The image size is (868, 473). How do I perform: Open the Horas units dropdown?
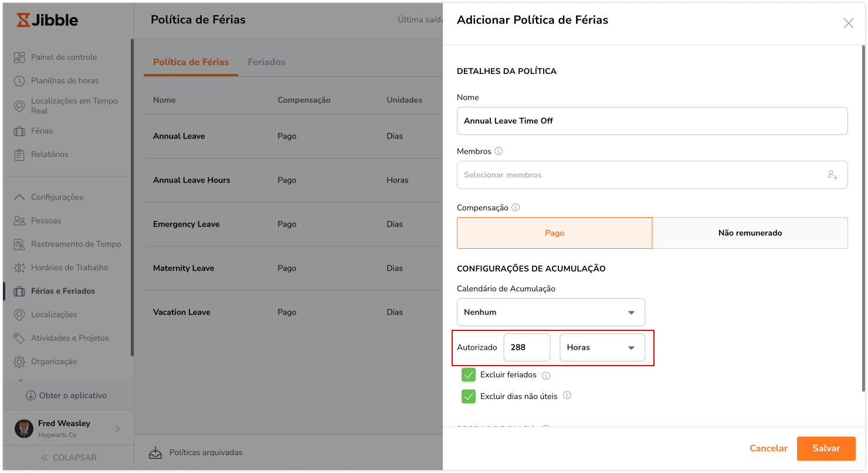[x=602, y=347]
